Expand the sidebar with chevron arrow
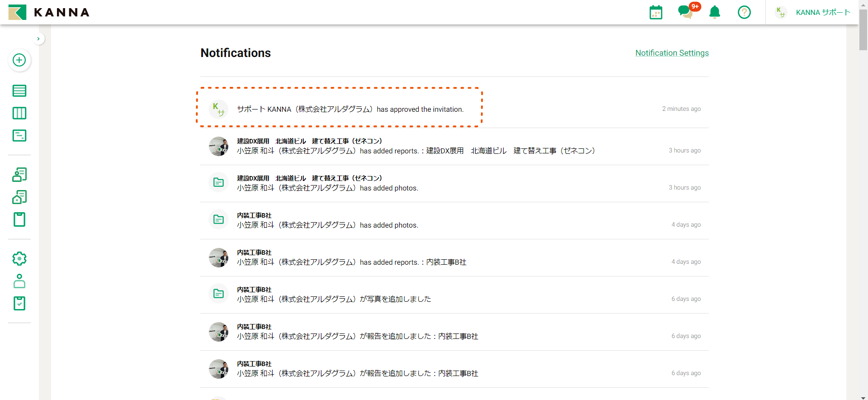The width and height of the screenshot is (868, 400). pos(38,39)
